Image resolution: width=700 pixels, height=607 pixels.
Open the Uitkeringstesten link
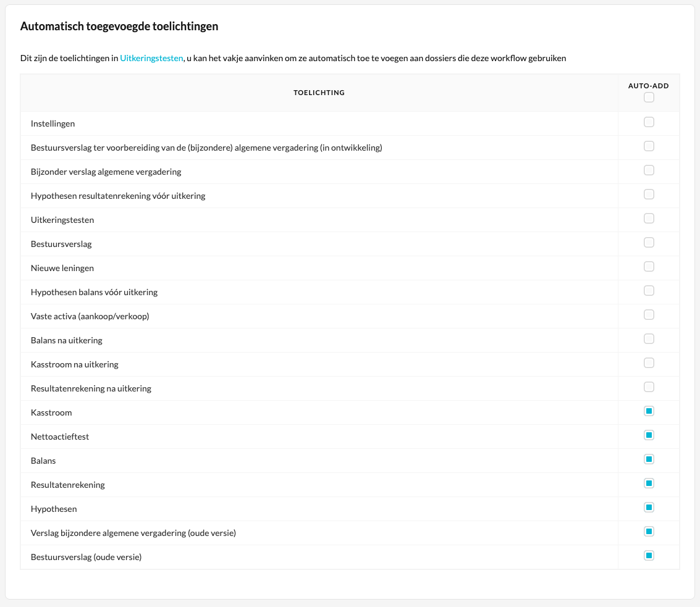151,58
